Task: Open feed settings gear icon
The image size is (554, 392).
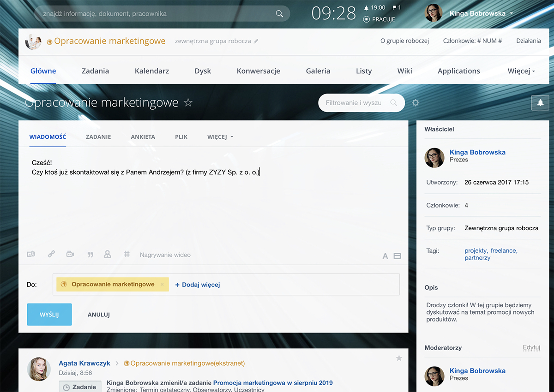Action: 415,103
